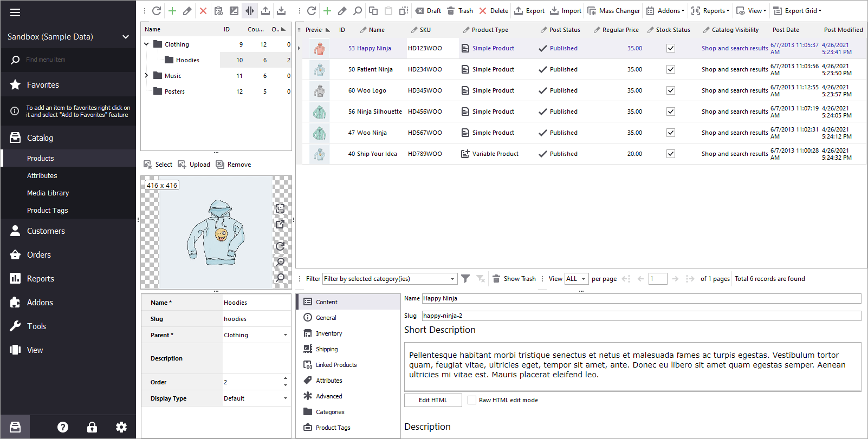868x439 pixels.
Task: Uncheck stock status for Ship Your Idea
Action: click(670, 154)
